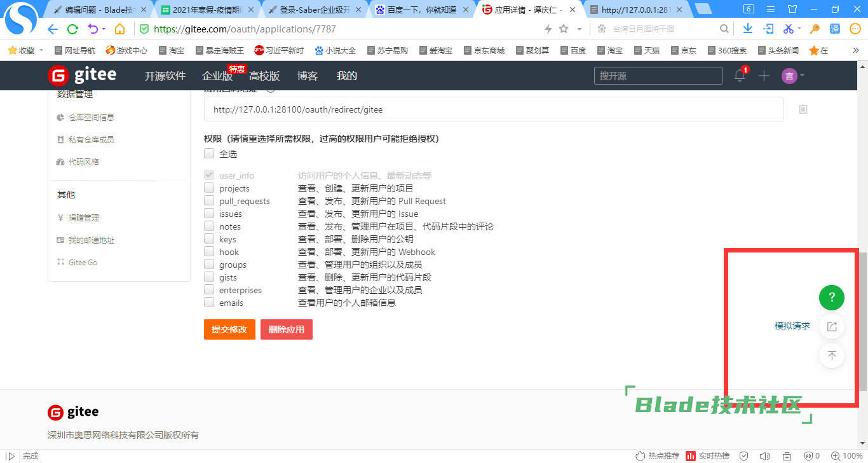The height and width of the screenshot is (463, 868).
Task: Open 博客 in Gitee navigation
Action: pos(307,76)
